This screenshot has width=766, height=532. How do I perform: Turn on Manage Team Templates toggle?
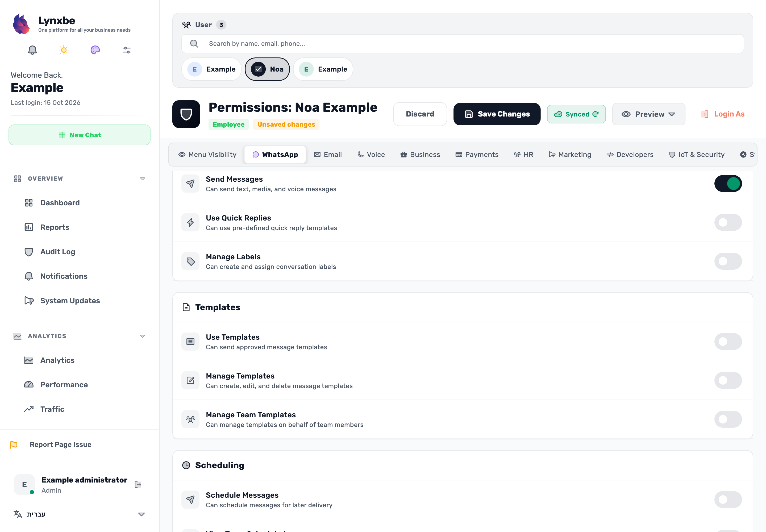pos(728,419)
